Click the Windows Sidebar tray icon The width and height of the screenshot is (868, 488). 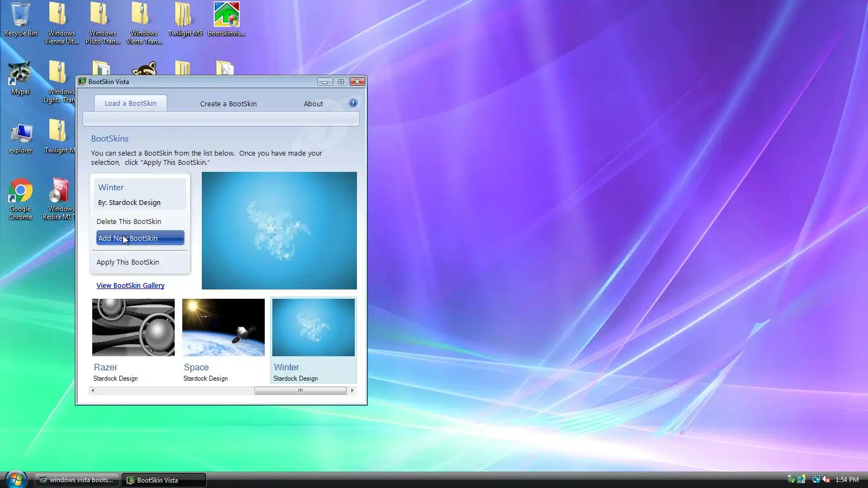801,479
